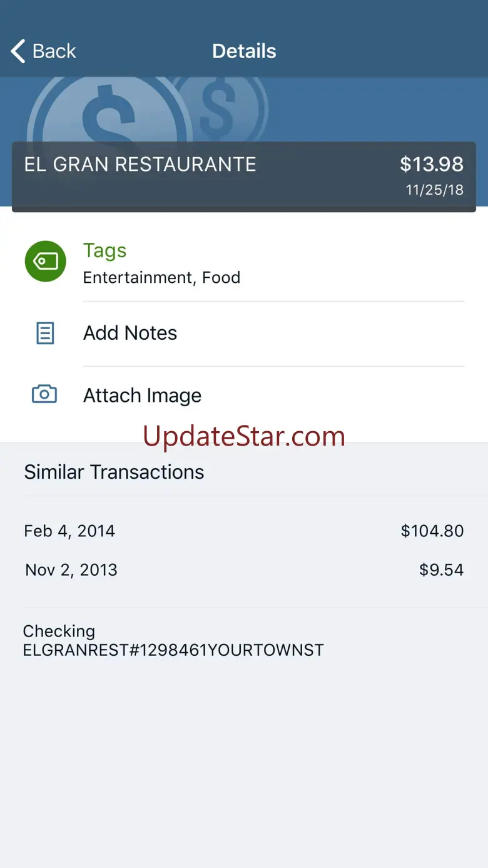Tap the ELGRANREST#1298461YOURTOWNST description
Screen dimensions: 488x868
click(x=173, y=650)
